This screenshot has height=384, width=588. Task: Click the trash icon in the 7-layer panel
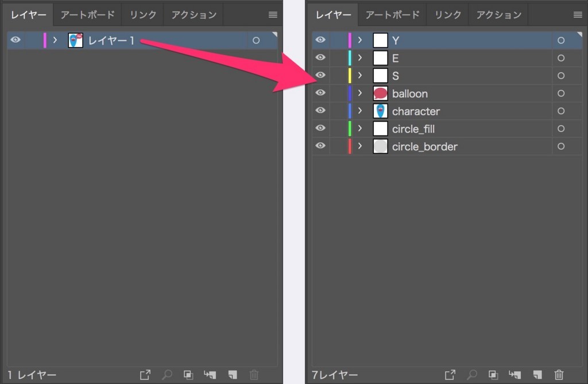click(x=559, y=375)
